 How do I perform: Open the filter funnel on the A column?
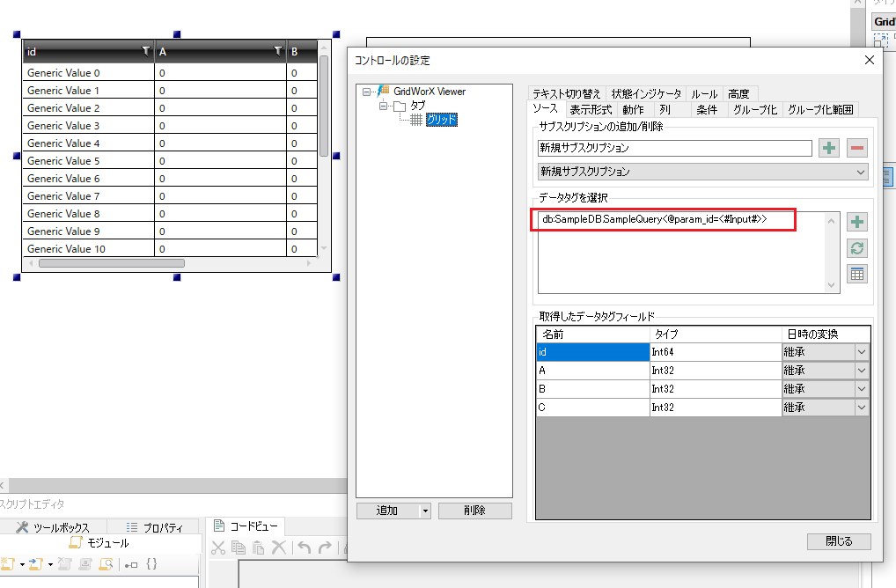(x=279, y=51)
